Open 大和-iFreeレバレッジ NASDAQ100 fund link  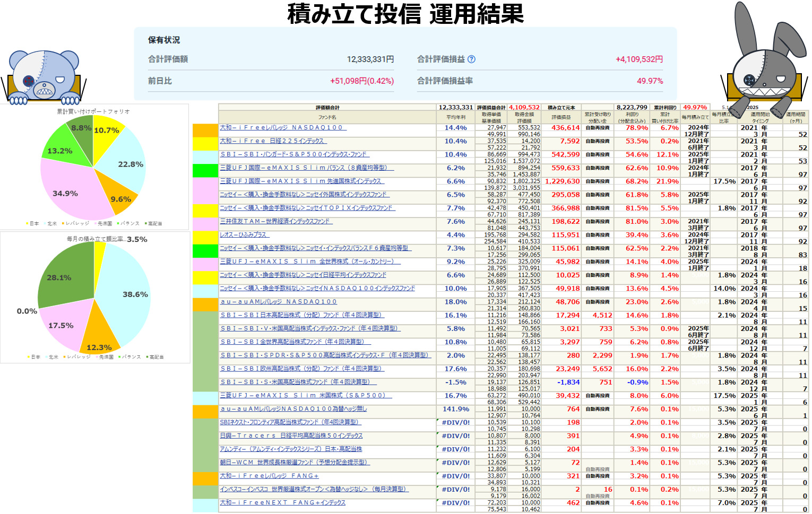(283, 127)
